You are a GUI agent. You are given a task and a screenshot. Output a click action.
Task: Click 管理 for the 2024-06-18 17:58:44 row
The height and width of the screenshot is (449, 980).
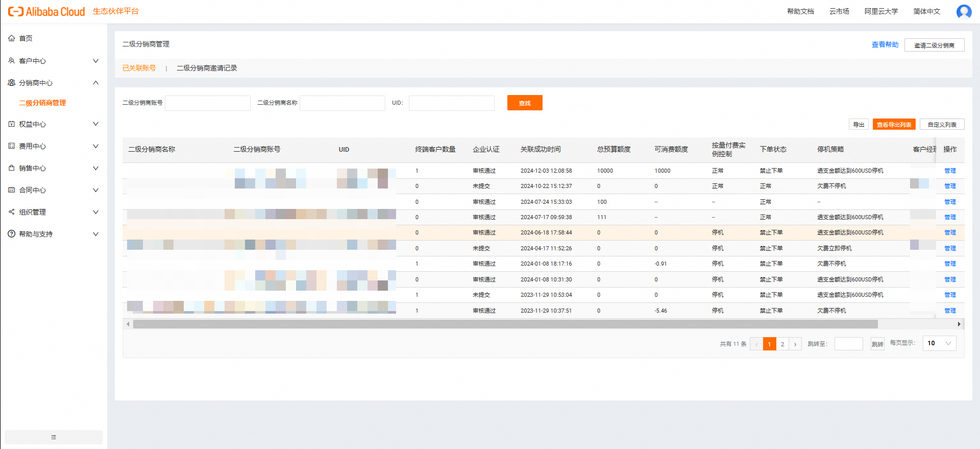click(x=950, y=233)
